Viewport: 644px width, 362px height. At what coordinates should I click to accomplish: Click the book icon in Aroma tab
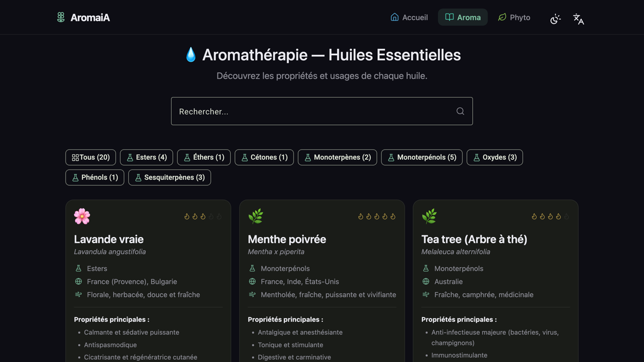click(449, 17)
